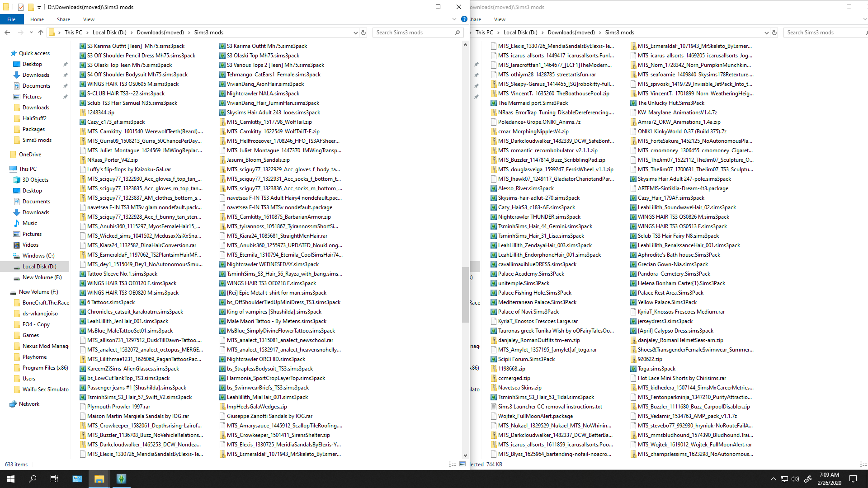Switch to Details view in status bar
The width and height of the screenshot is (868, 488).
[453, 464]
